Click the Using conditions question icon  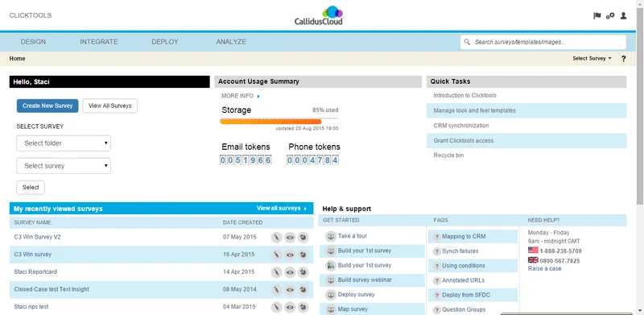437,266
